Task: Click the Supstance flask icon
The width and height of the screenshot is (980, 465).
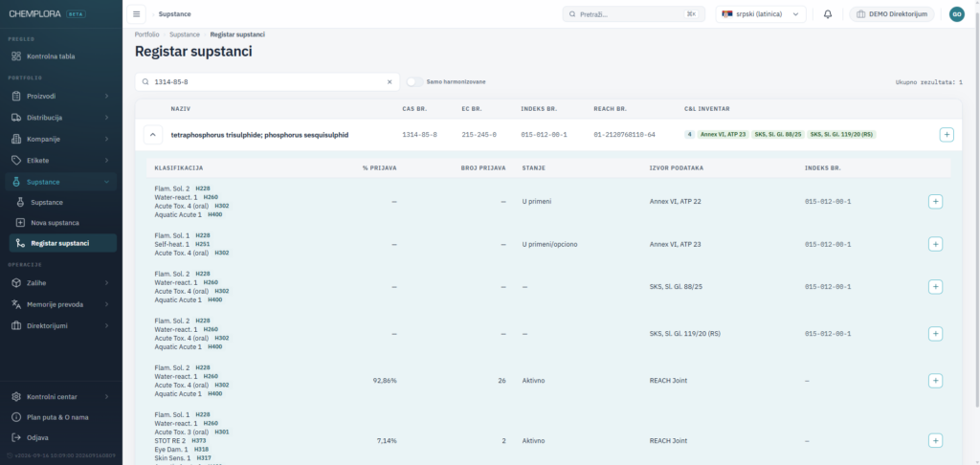Action: 16,182
